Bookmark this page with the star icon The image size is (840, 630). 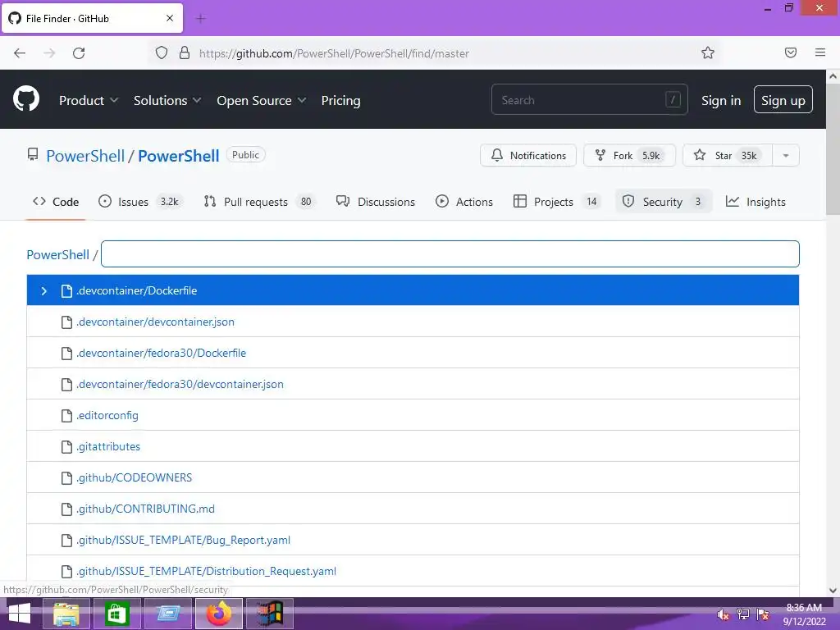(x=708, y=52)
